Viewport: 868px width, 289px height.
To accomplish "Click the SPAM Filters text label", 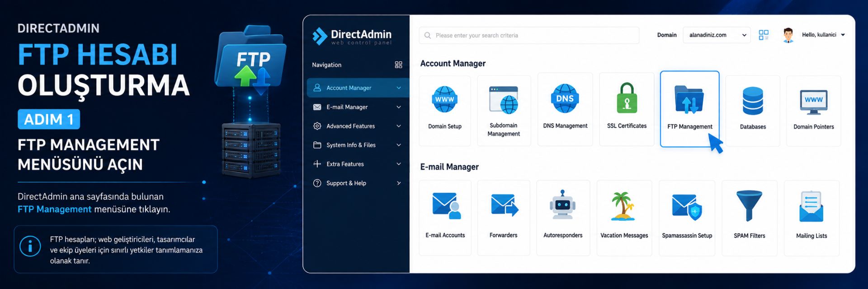I will [x=750, y=236].
